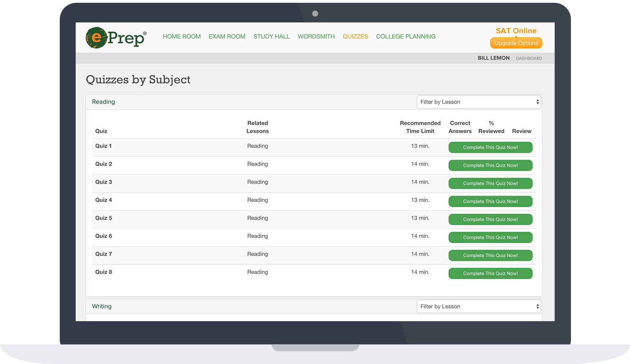Screen dimensions: 630x364
Task: Begin Quiz 3 using its green button
Action: click(490, 183)
